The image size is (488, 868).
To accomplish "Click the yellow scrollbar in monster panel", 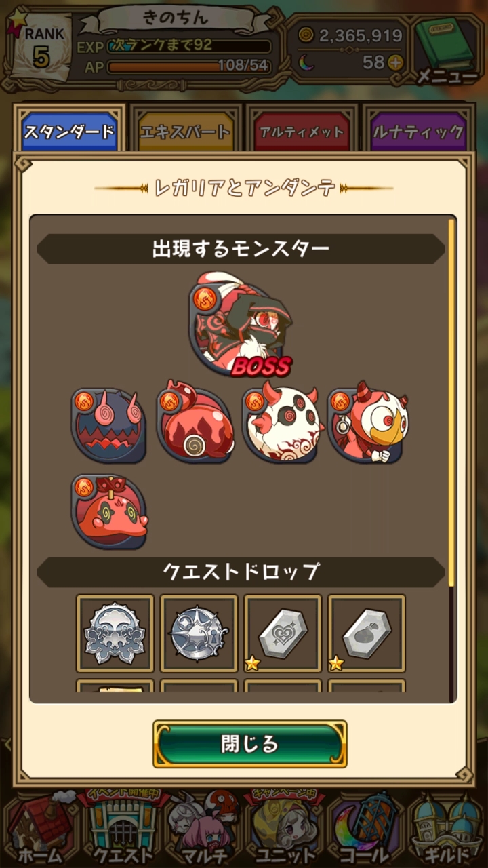I will (451, 401).
